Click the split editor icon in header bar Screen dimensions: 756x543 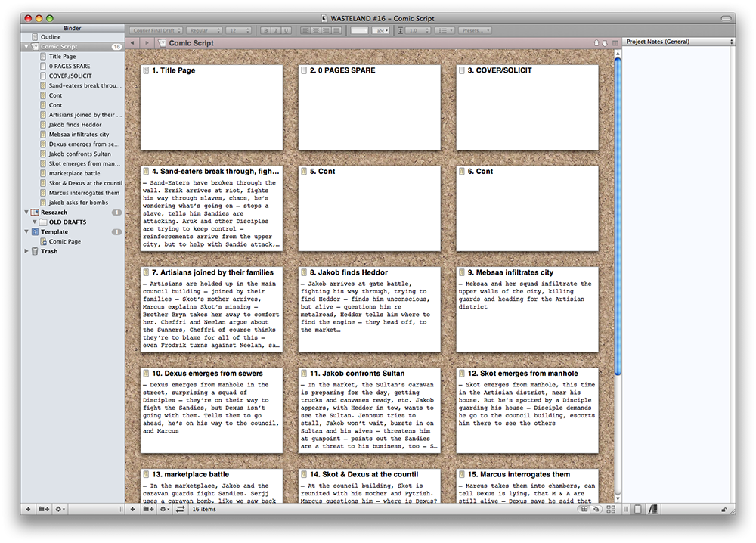pos(615,43)
